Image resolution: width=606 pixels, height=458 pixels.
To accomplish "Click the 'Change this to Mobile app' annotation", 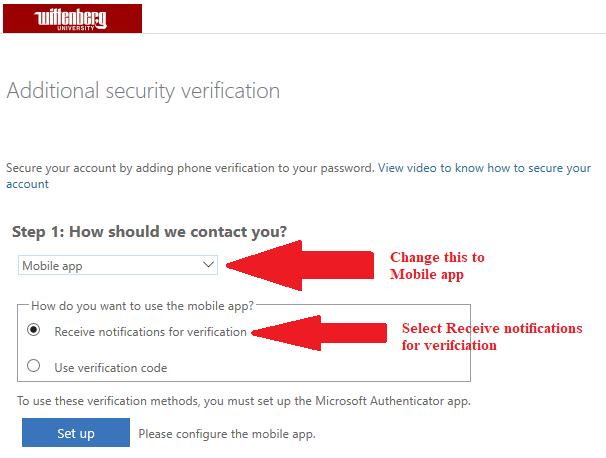I will [437, 266].
